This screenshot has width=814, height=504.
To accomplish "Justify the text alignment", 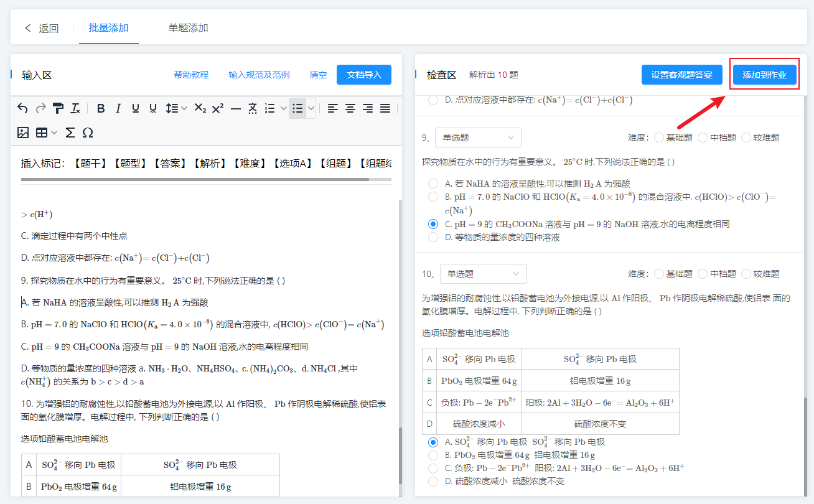I will click(385, 108).
